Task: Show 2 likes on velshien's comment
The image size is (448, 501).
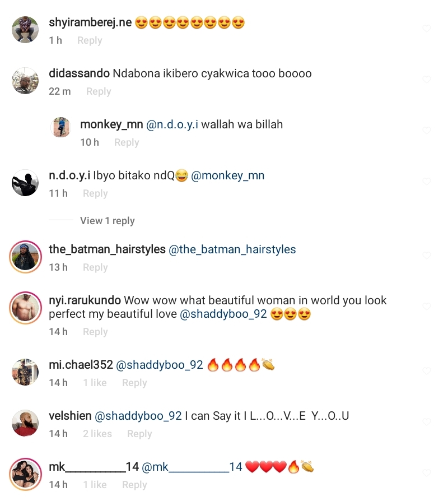Action: 97,434
